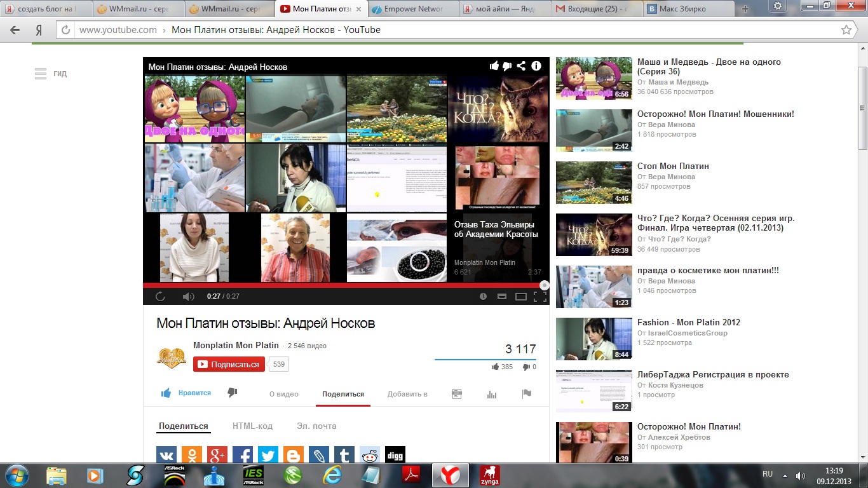Select the Поделиться action tab
The height and width of the screenshot is (488, 868).
click(x=343, y=394)
